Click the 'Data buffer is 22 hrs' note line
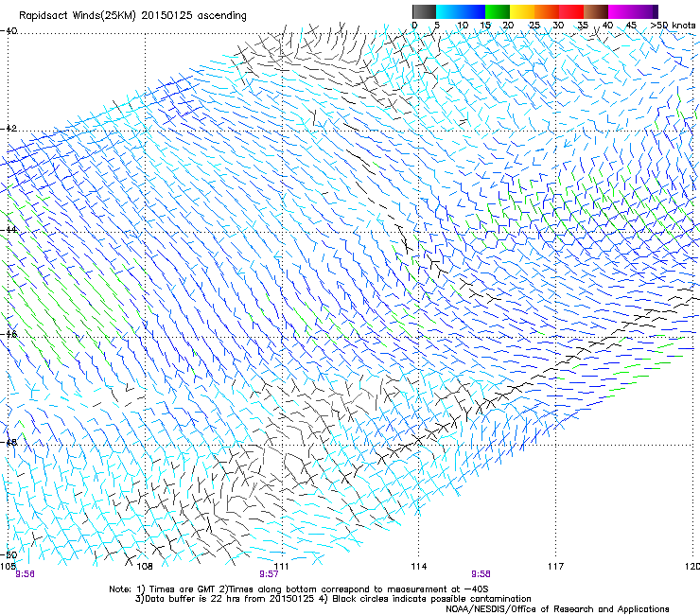Viewport: 700px width, 615px height. (333, 599)
